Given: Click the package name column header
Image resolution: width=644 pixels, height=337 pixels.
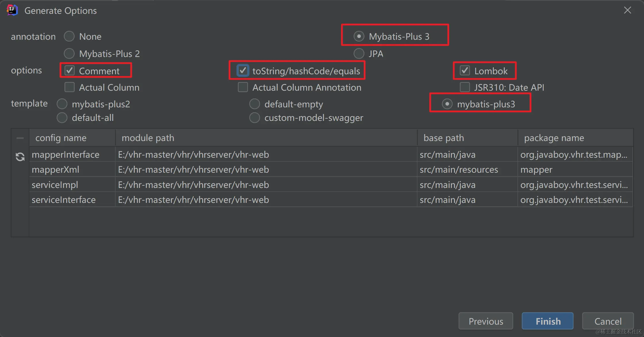Looking at the screenshot, I should pyautogui.click(x=554, y=138).
